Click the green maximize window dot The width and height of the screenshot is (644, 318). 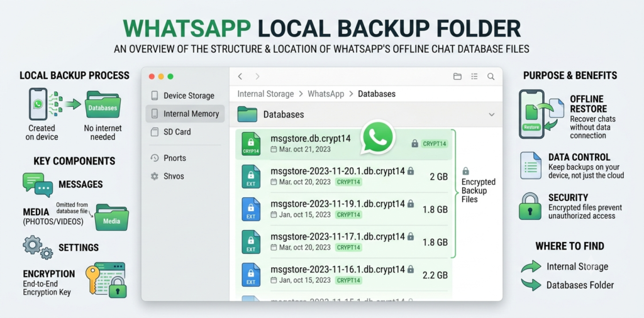(170, 76)
